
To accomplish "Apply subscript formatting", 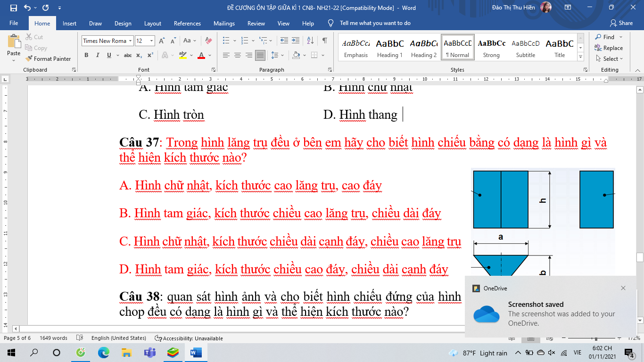I will click(x=139, y=55).
